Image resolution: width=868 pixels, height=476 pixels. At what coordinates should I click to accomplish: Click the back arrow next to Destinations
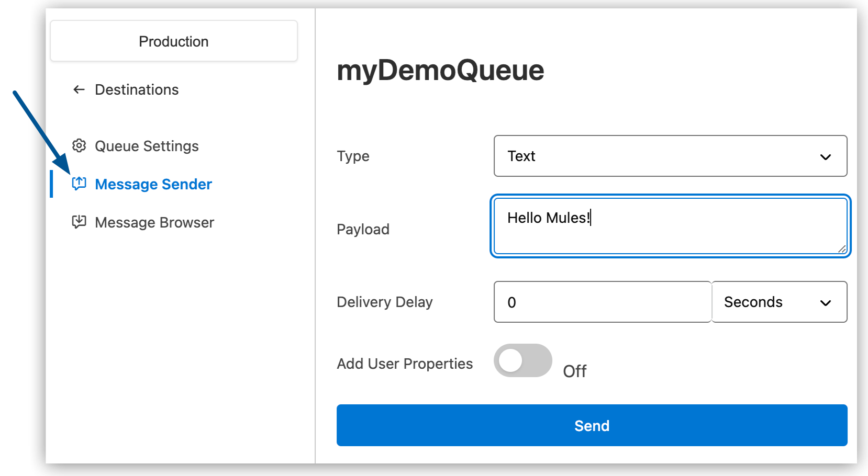point(78,89)
